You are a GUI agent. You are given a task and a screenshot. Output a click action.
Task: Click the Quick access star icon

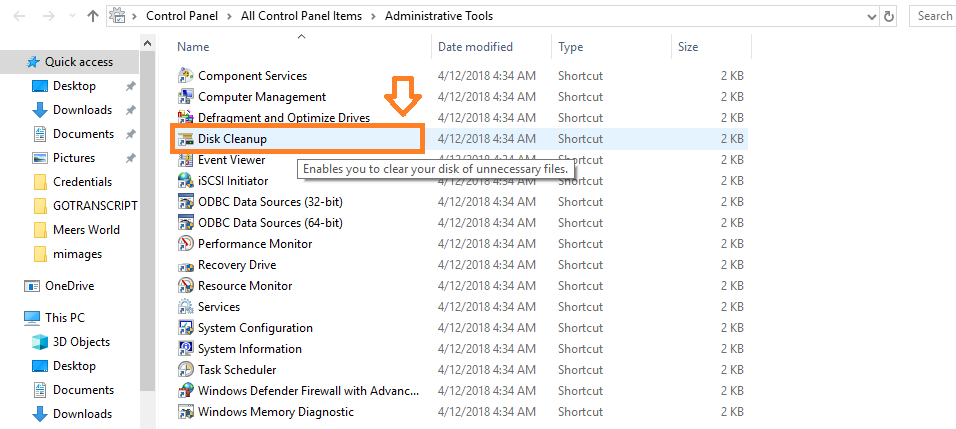coord(33,62)
